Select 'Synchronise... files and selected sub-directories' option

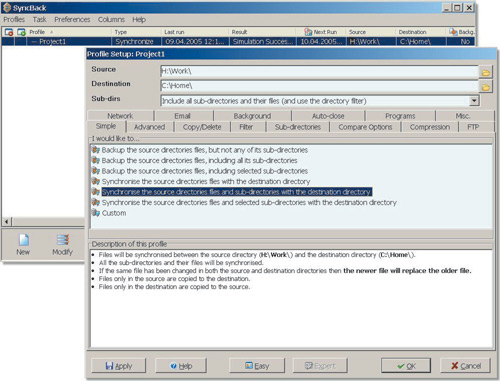coord(249,202)
